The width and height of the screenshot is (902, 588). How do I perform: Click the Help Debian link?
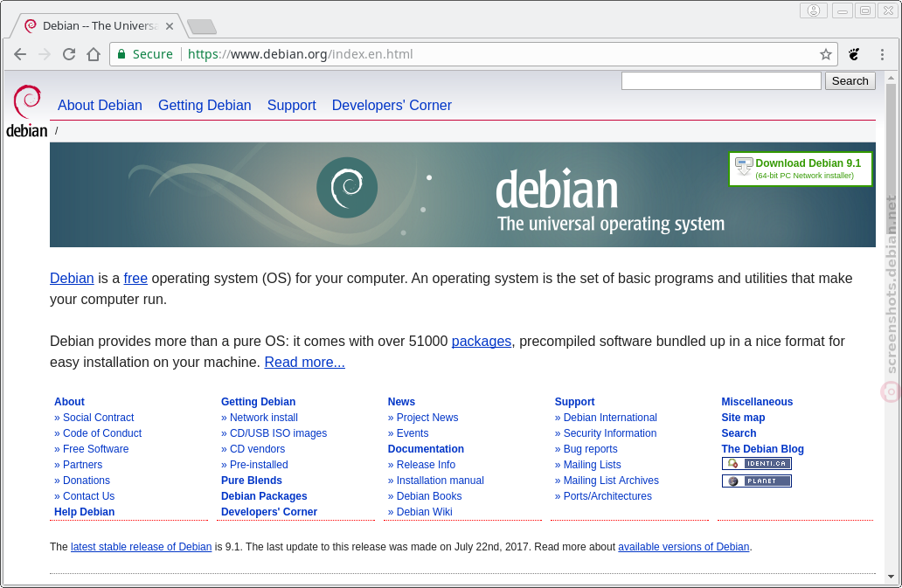[85, 512]
